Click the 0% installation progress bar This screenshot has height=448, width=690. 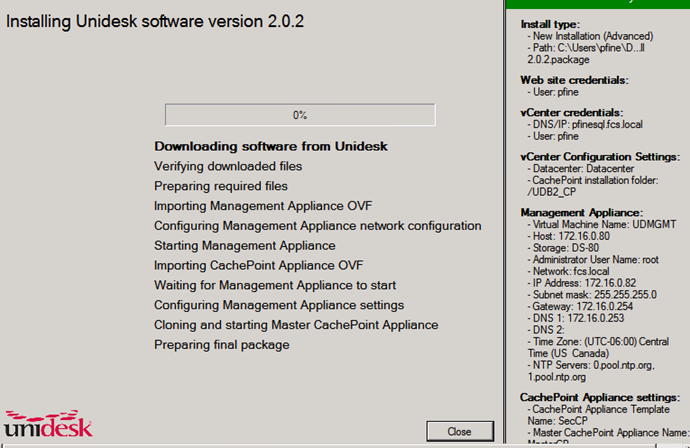click(299, 115)
